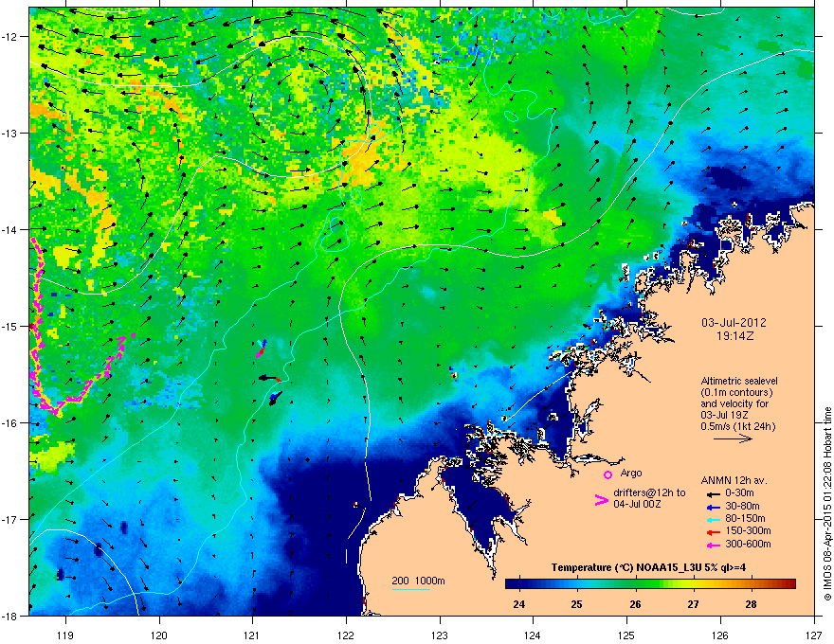
Task: Click the vertical IMOS copyright timestamp text
Action: (827, 504)
